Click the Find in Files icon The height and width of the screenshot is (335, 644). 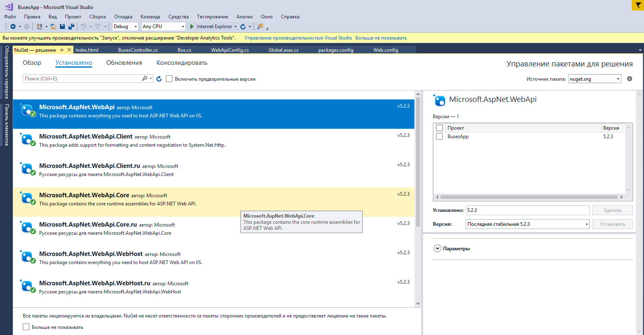click(260, 26)
